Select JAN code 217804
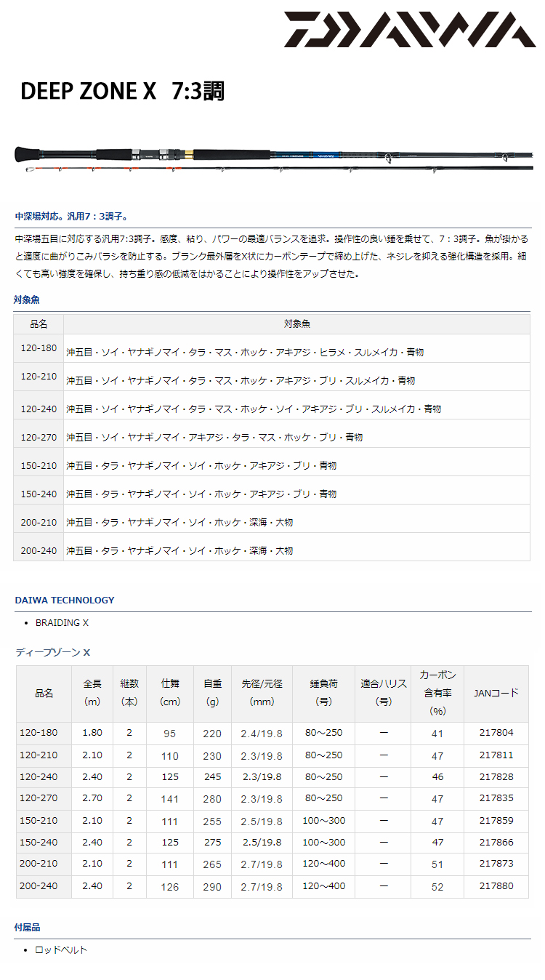 pyautogui.click(x=496, y=734)
